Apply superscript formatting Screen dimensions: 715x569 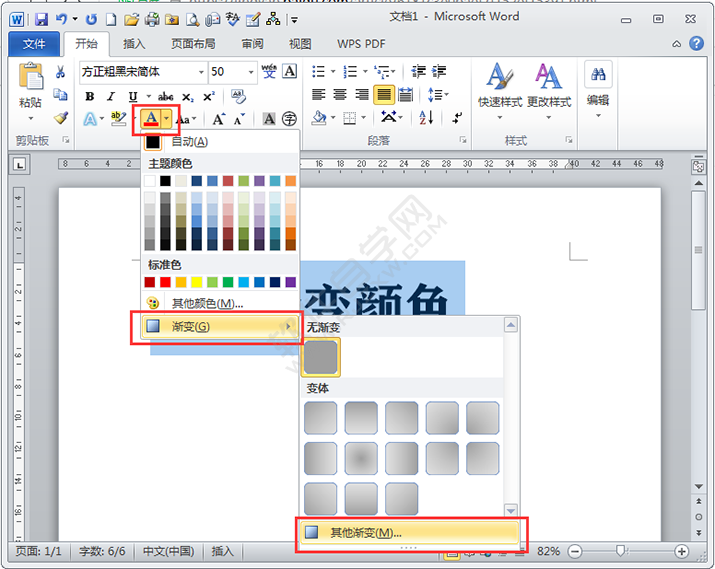click(208, 97)
